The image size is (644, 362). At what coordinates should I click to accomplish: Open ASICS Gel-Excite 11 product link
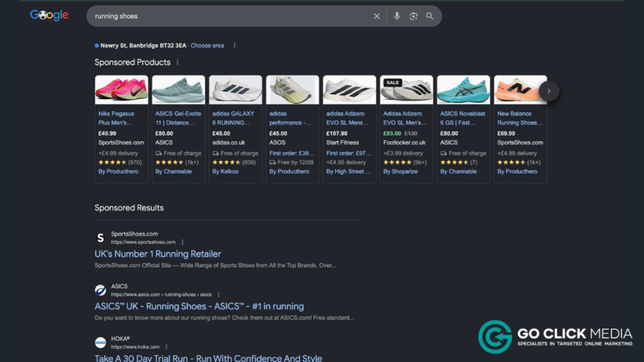(178, 118)
